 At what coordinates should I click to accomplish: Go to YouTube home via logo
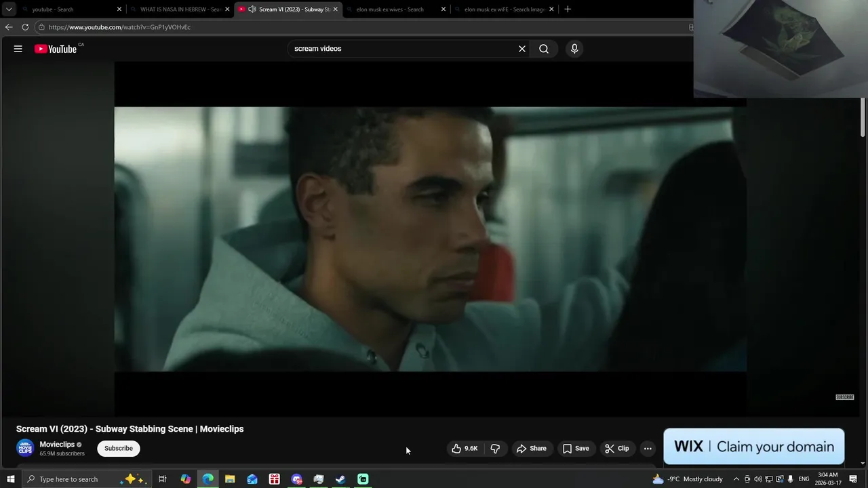click(x=56, y=49)
